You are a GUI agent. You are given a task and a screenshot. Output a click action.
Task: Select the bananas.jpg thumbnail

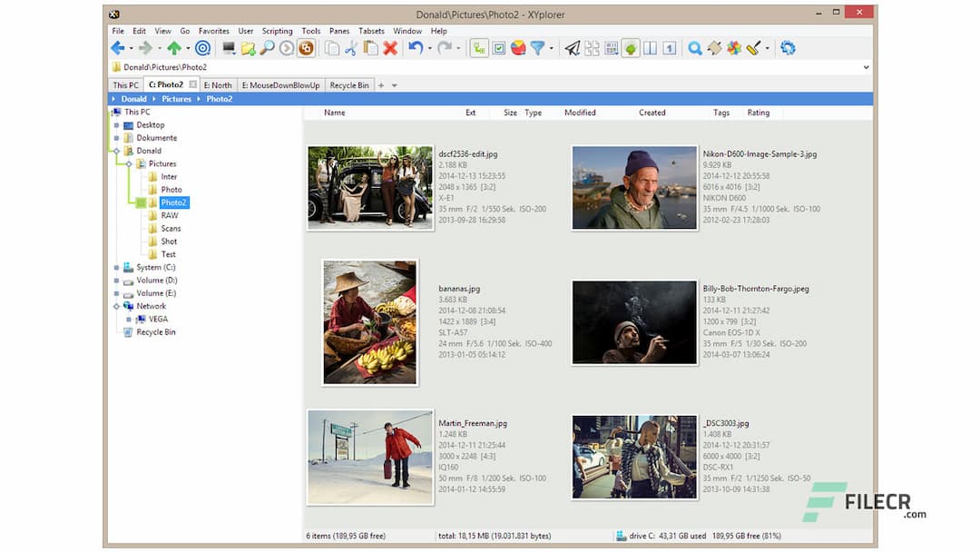click(x=368, y=322)
